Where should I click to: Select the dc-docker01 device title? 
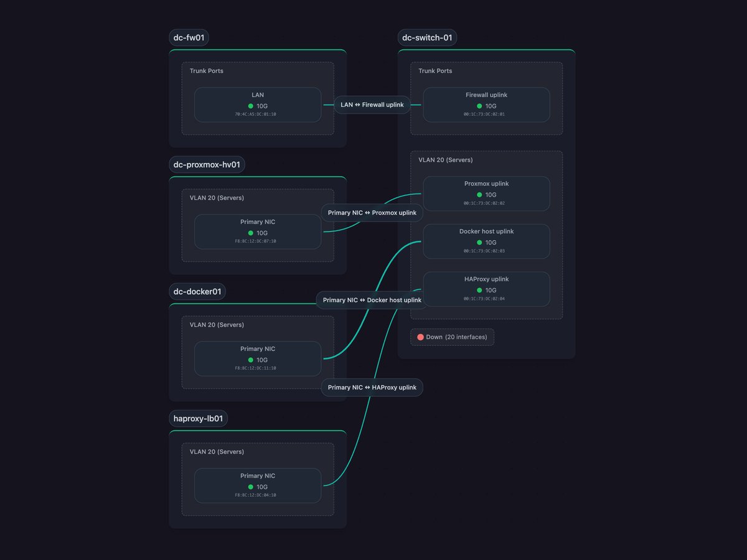point(197,292)
